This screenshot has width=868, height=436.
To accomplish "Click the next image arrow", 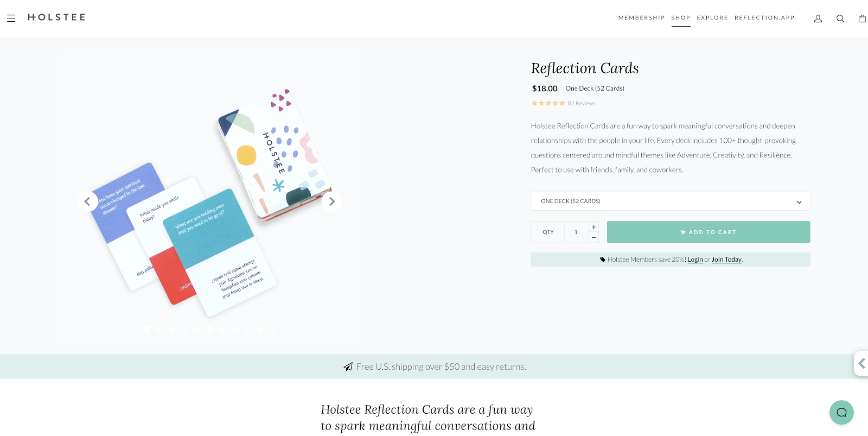I will coord(331,201).
